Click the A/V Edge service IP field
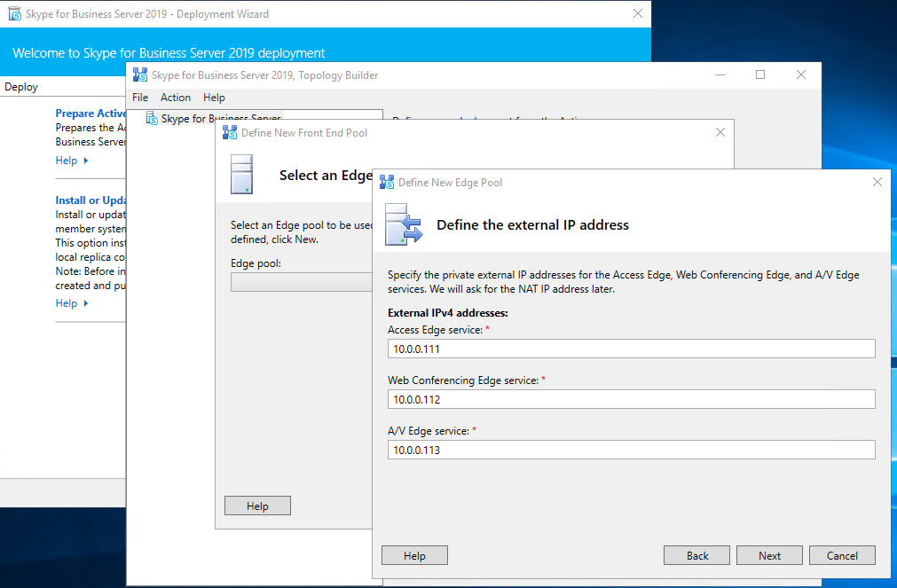The height and width of the screenshot is (588, 897). 631,450
